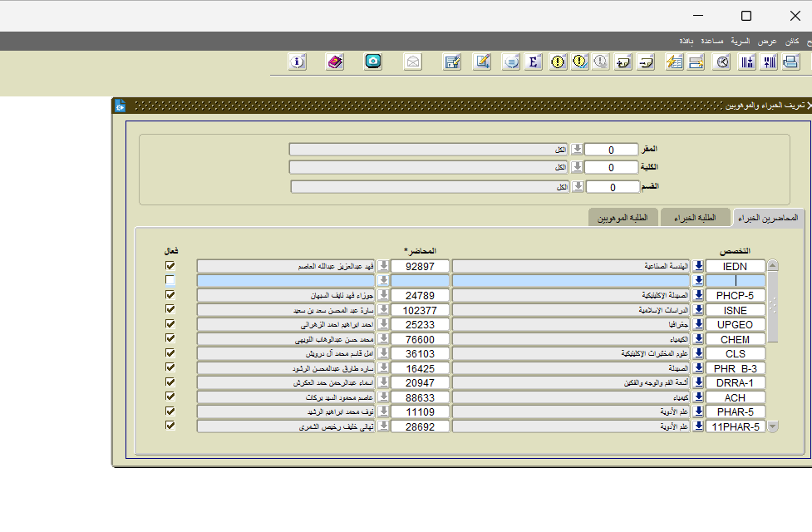
Task: Click the letter E toolbar icon
Action: 534,62
